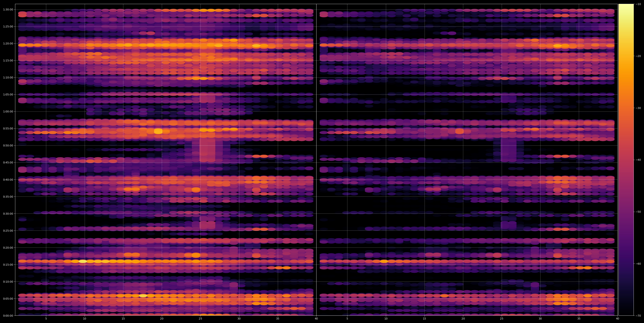Select the 0:30:00 tick label
Viewport: 644px width, 323px height.
pos(8,214)
